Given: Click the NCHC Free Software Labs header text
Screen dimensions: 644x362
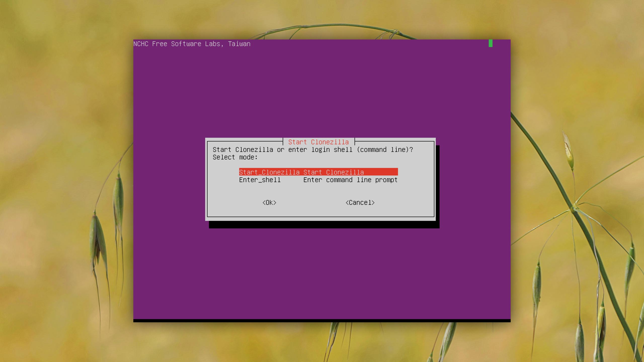Looking at the screenshot, I should pyautogui.click(x=192, y=44).
